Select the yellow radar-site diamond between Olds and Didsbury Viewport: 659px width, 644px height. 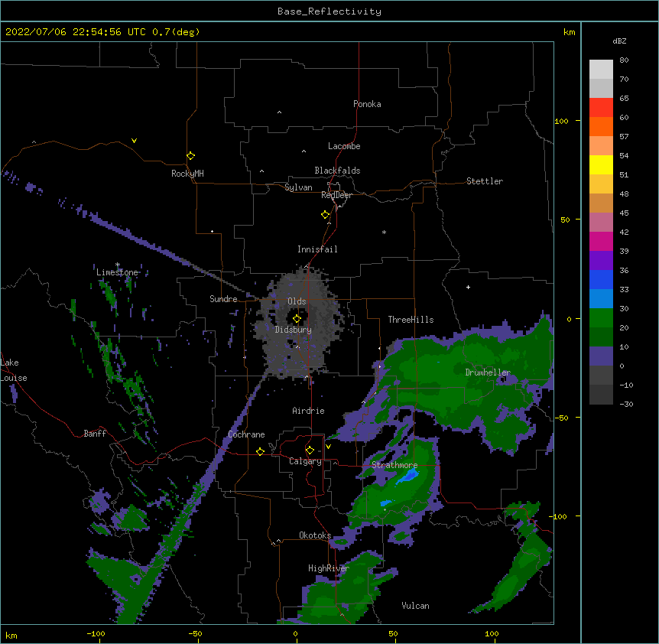point(297,318)
